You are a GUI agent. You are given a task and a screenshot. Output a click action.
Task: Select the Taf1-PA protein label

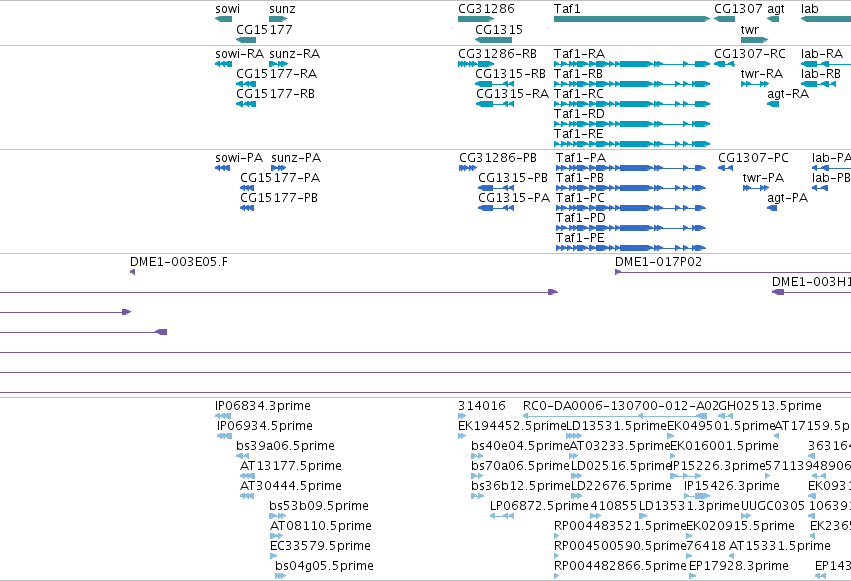[x=581, y=158]
